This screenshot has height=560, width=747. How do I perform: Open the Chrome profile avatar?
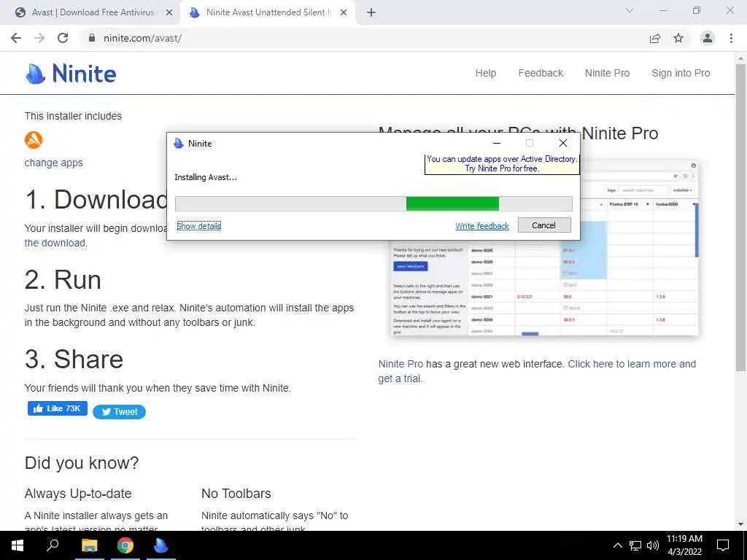[x=708, y=38]
